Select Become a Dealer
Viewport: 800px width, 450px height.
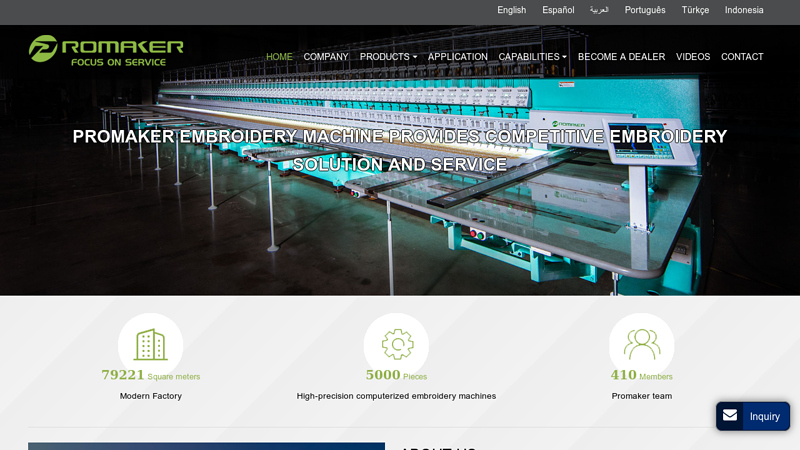click(621, 57)
